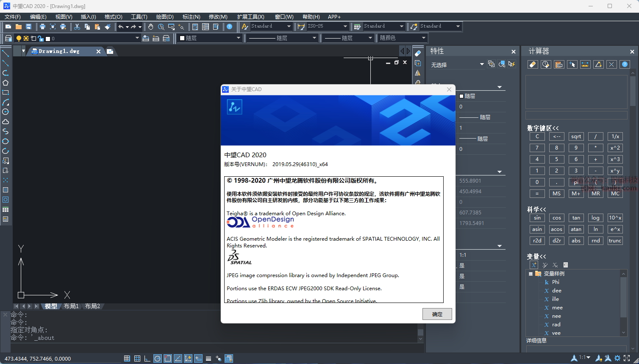Viewport: 639px width, 364px height.
Task: Click the 确定 button in About dialog
Action: tap(437, 314)
